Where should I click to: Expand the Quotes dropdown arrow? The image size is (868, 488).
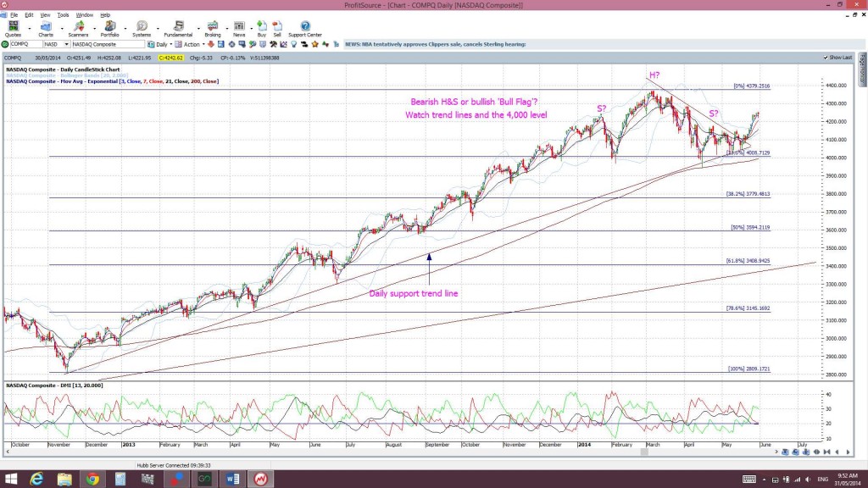tap(30, 28)
